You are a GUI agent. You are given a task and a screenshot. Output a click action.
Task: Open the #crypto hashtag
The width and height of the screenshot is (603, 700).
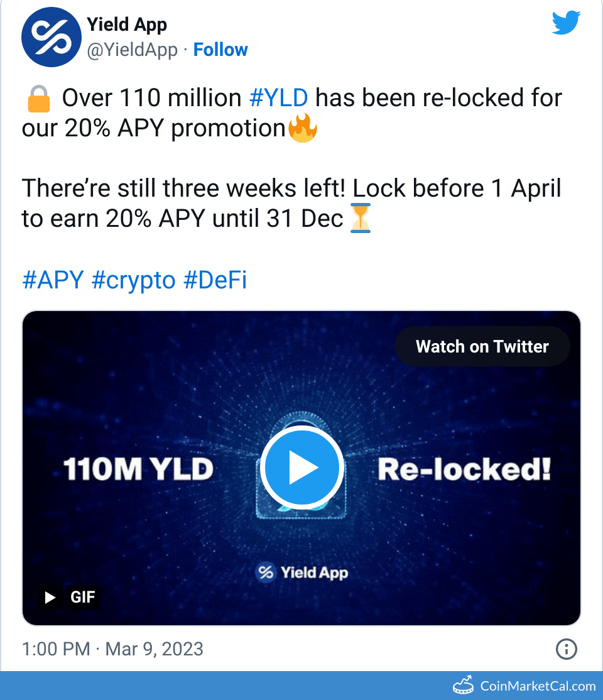pyautogui.click(x=133, y=280)
